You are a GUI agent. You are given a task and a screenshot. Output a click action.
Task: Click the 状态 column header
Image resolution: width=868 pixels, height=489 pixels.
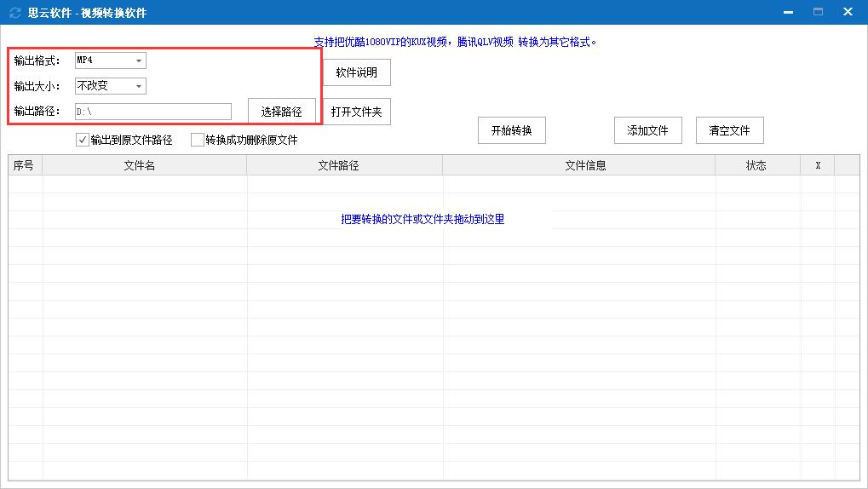point(758,165)
